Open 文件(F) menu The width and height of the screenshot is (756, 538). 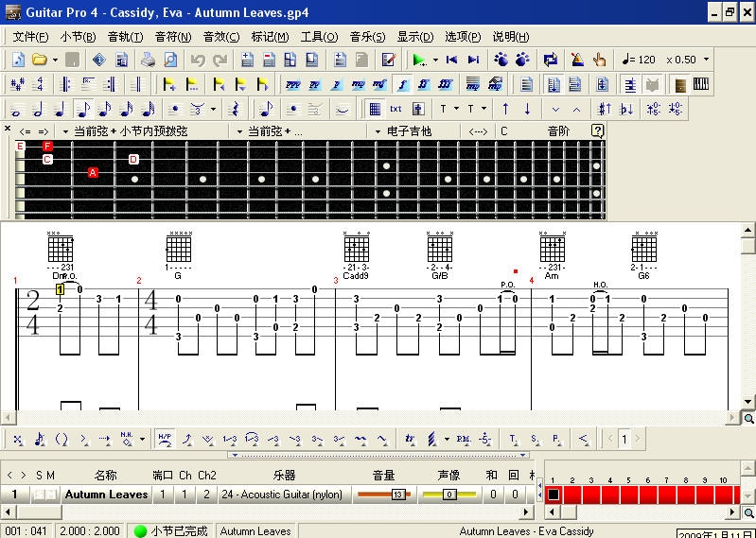click(x=30, y=37)
